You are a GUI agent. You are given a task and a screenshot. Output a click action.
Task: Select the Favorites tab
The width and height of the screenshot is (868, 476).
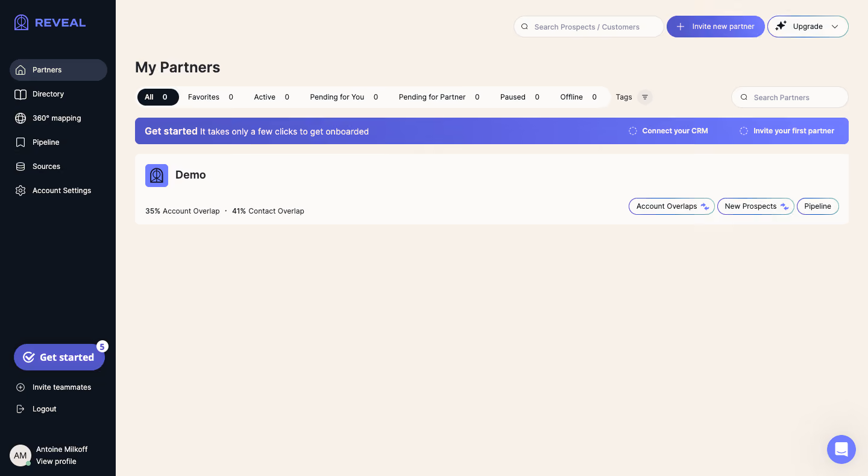210,97
